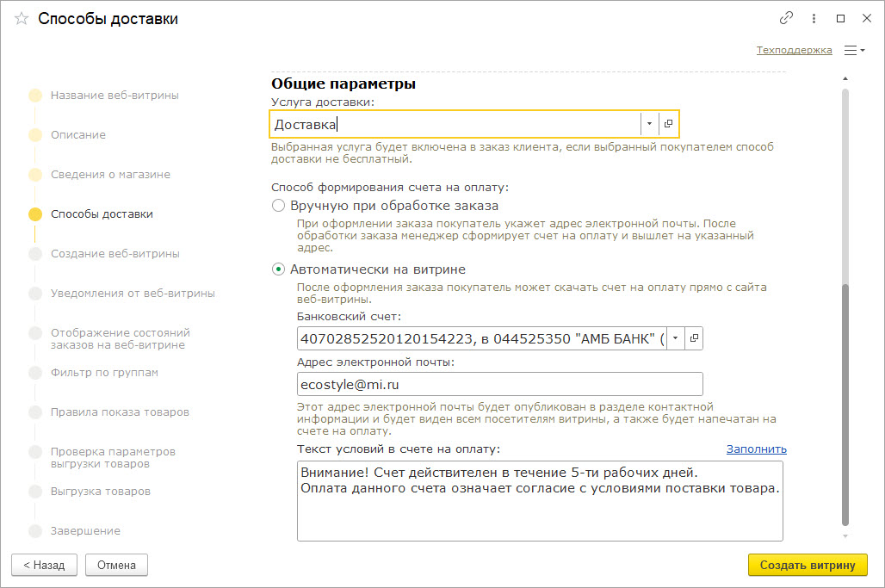
Task: Click the email address input field
Action: pyautogui.click(x=499, y=383)
